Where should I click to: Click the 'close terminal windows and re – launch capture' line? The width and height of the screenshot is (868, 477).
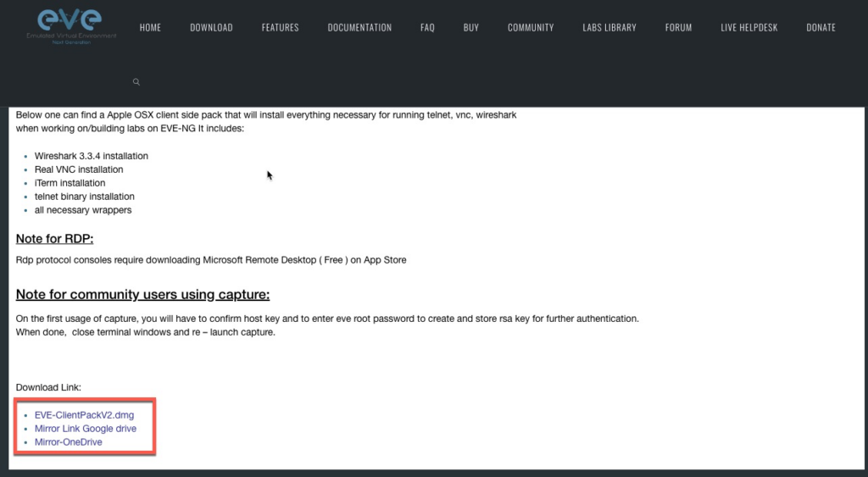click(x=146, y=332)
